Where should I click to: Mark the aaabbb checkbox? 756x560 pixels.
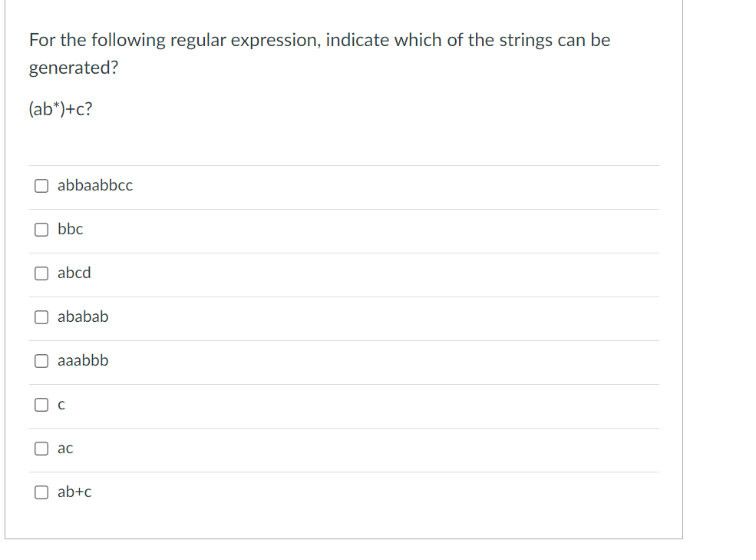(41, 361)
